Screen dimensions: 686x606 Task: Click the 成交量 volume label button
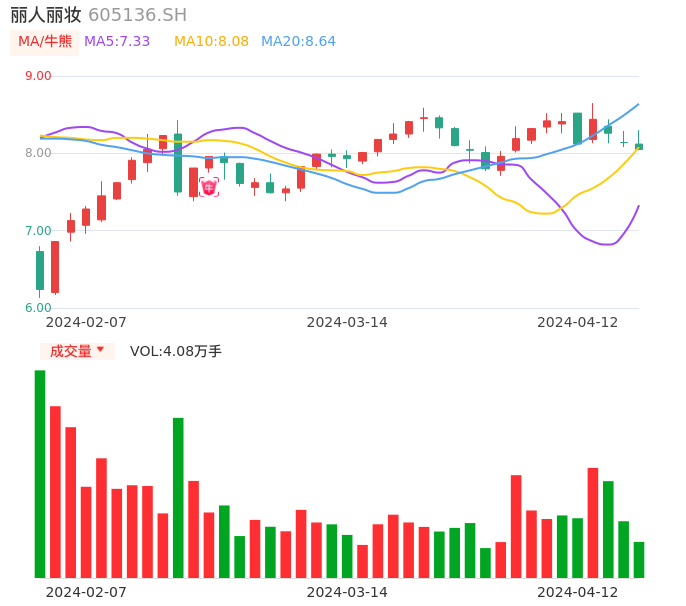pos(71,351)
